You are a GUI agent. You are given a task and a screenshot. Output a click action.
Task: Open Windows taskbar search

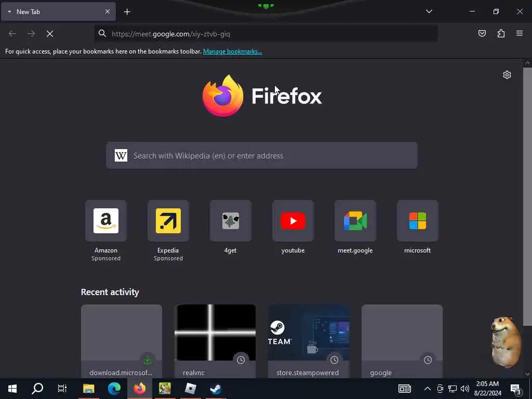(37, 389)
